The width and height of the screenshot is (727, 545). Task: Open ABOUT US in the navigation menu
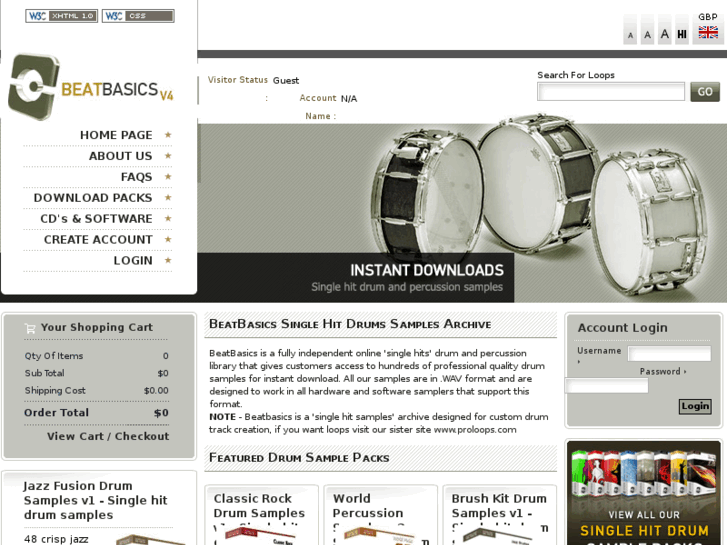pyautogui.click(x=121, y=156)
